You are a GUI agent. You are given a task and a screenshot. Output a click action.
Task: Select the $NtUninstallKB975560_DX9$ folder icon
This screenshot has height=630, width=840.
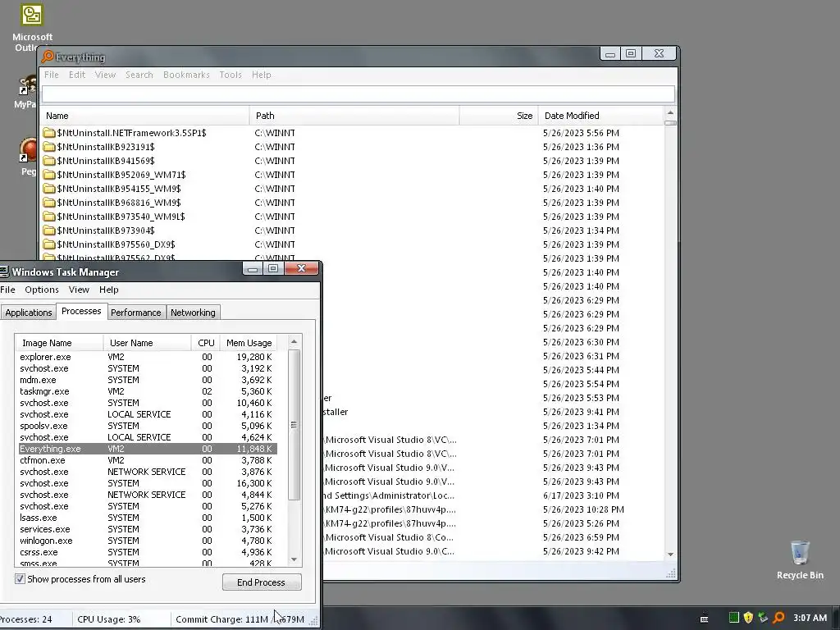click(x=49, y=244)
